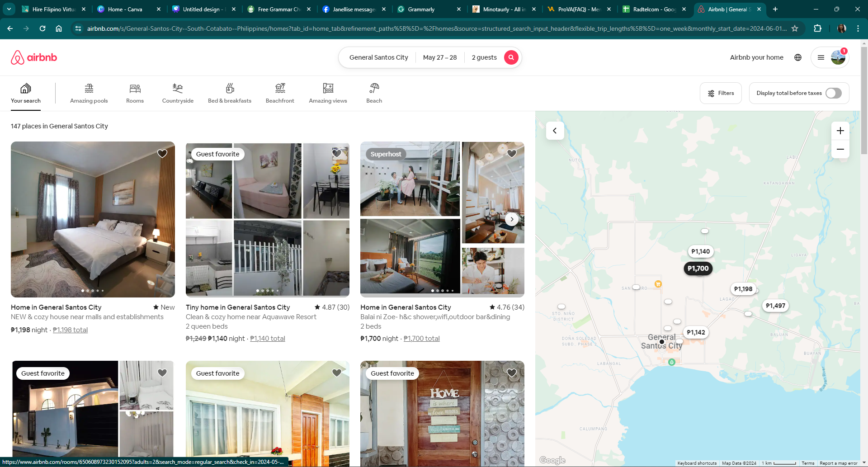Open the ₱1,140 total price breakdown
The image size is (868, 467).
click(268, 339)
